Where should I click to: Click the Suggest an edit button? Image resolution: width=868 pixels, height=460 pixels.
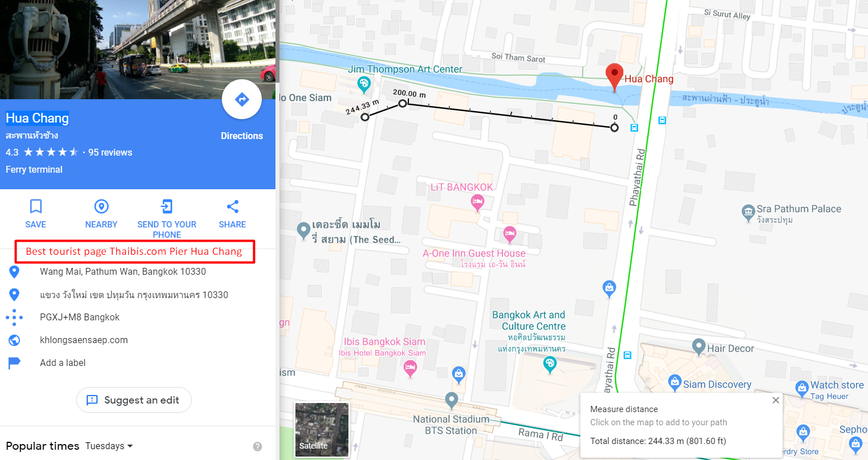134,400
